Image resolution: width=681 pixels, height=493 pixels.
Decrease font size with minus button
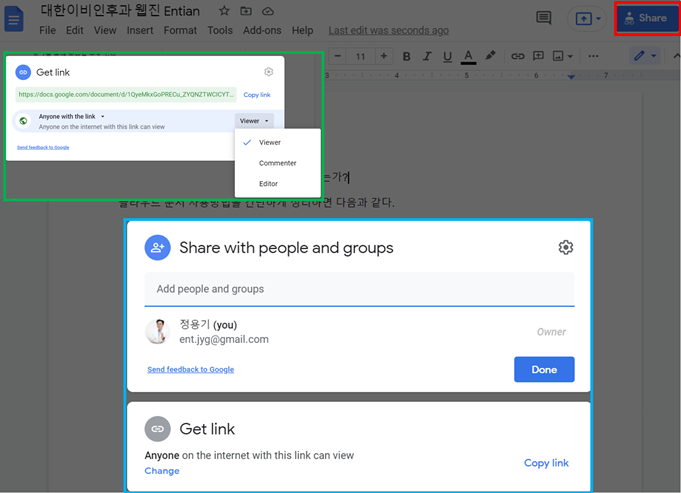click(337, 56)
